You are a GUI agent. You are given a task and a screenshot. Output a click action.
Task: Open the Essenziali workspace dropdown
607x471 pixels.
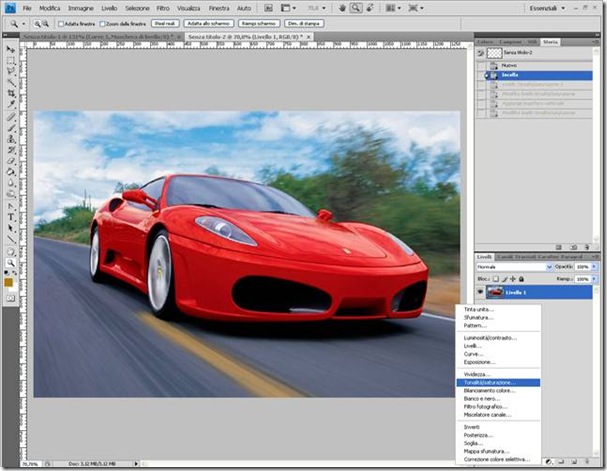point(546,8)
